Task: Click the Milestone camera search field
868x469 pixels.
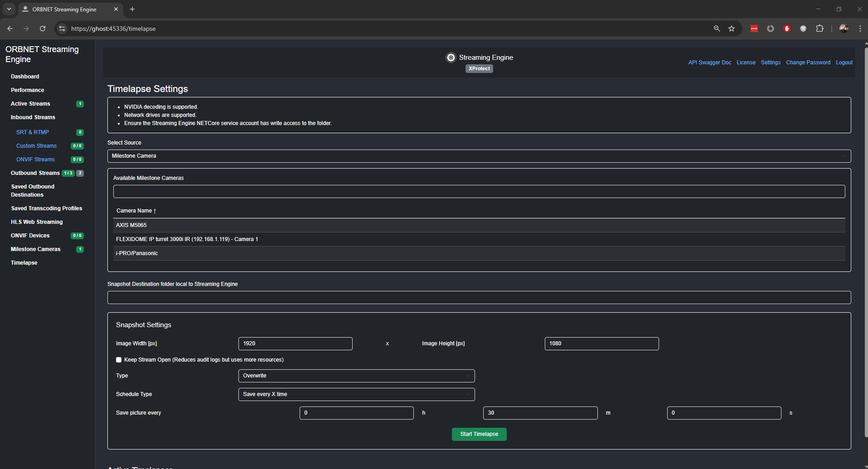Action: 479,191
